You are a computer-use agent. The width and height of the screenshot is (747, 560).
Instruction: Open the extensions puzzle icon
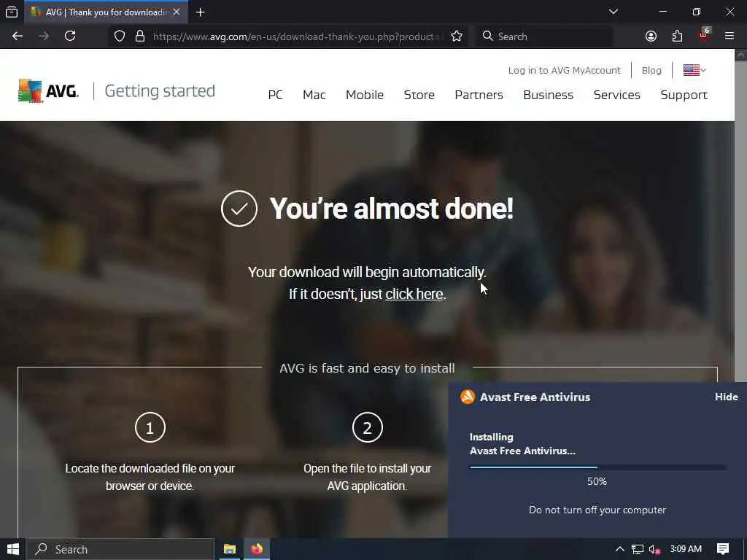click(677, 36)
